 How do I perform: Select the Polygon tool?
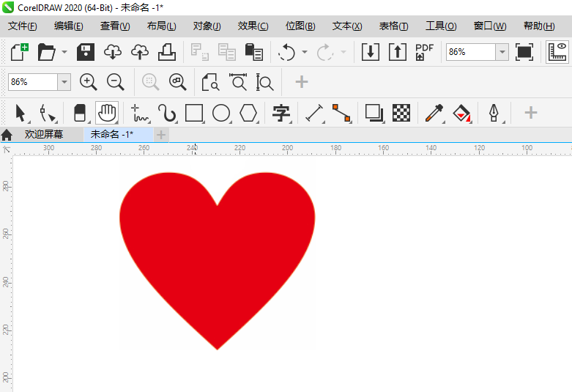point(248,113)
